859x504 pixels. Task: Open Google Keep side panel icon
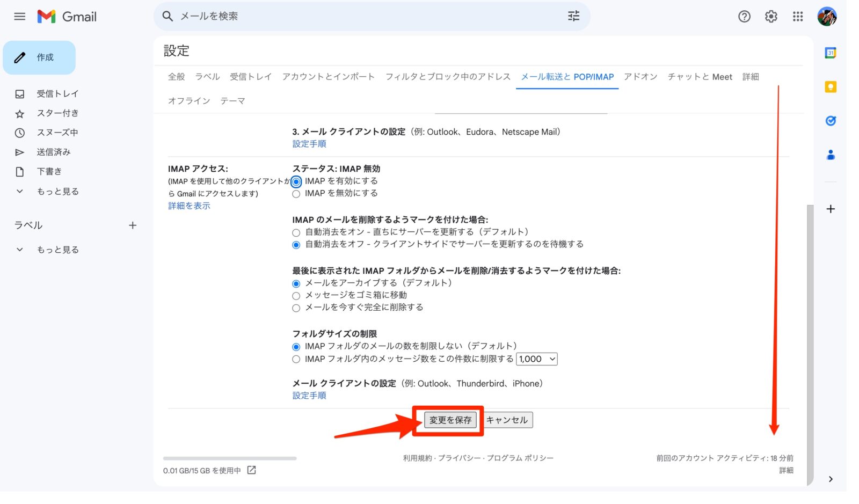click(x=831, y=87)
